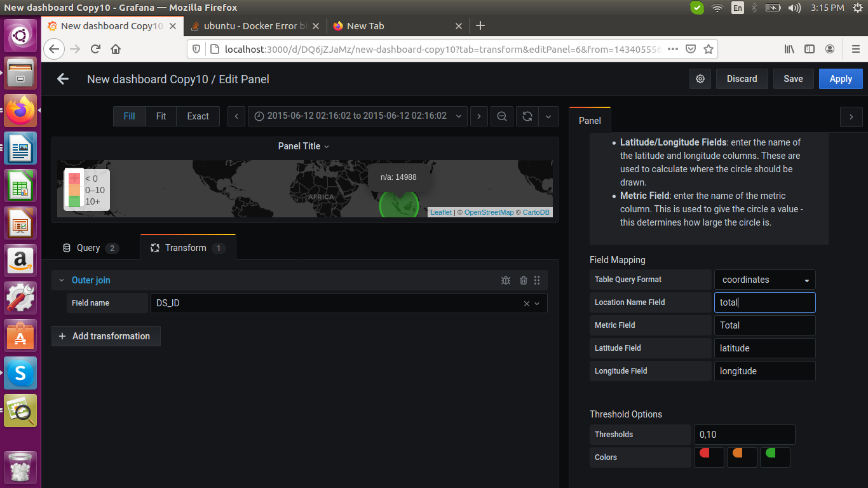The height and width of the screenshot is (488, 868).
Task: Expand the refresh interval dropdown arrow
Action: [548, 116]
